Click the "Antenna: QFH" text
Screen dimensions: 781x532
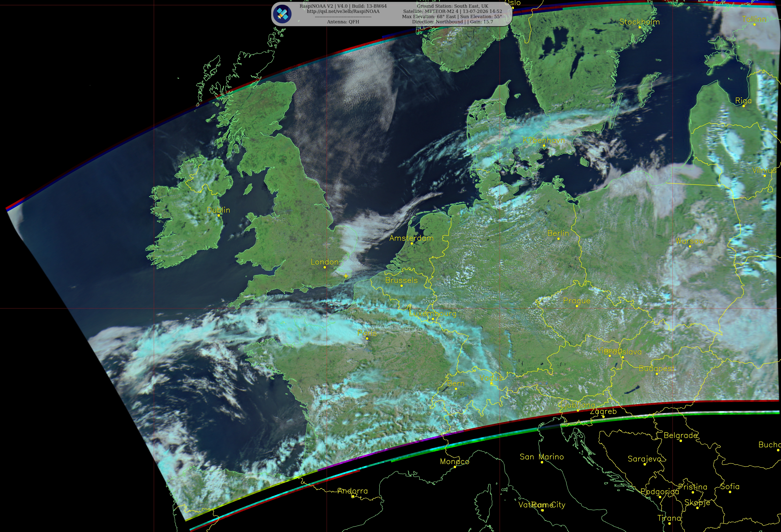click(x=343, y=22)
